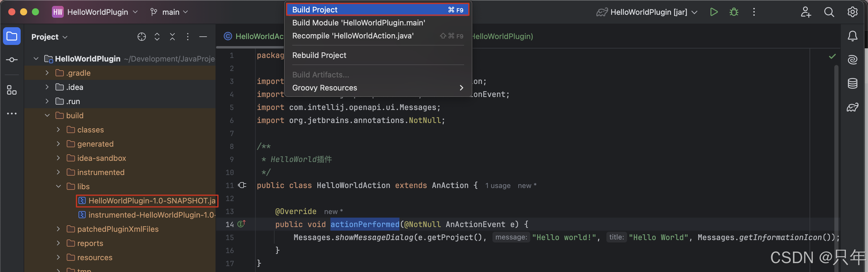This screenshot has height=272, width=868.
Task: Open the Structure tool window
Action: [x=12, y=90]
